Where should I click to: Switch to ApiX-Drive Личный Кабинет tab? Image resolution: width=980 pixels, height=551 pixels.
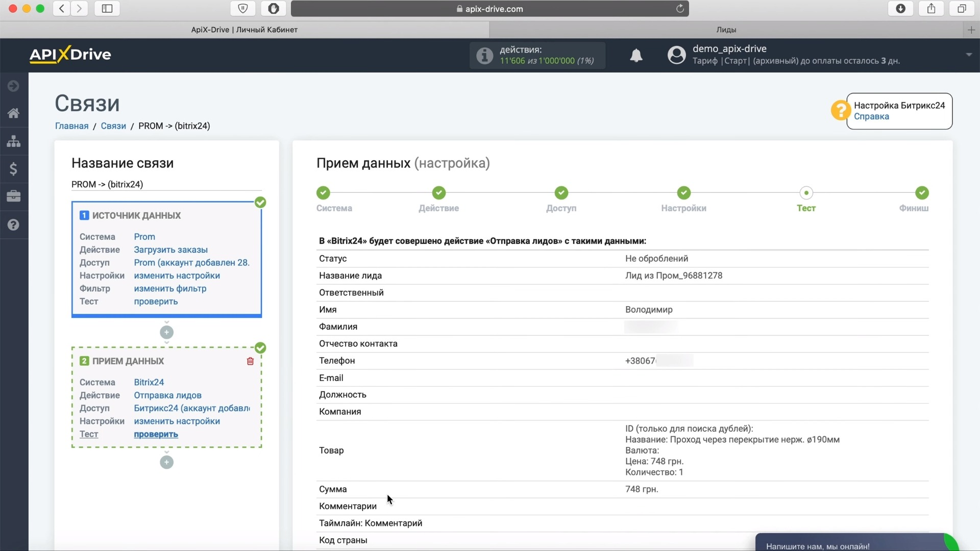tap(244, 30)
